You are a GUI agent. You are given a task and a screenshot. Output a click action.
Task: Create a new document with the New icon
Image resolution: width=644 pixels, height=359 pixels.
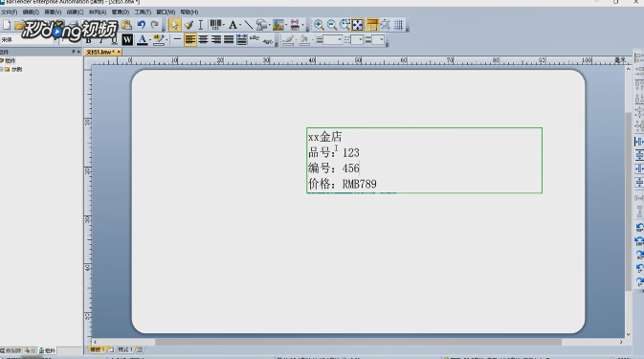click(7, 25)
